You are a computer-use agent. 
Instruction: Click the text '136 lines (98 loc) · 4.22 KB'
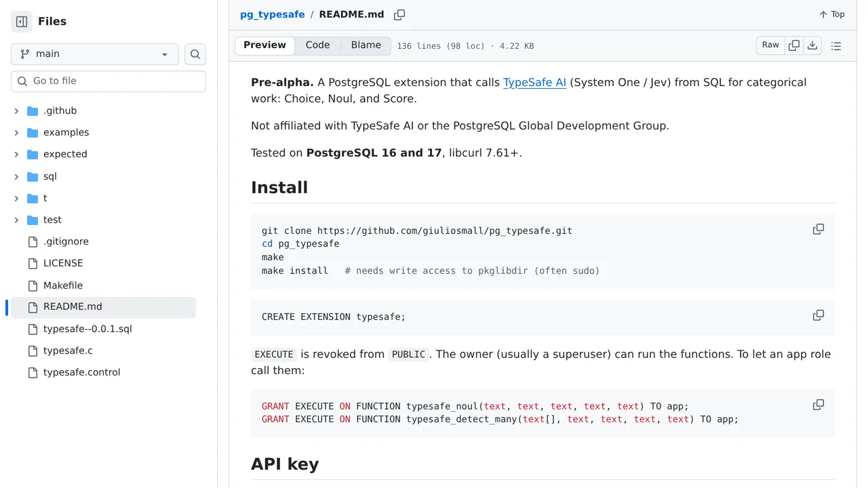(465, 46)
